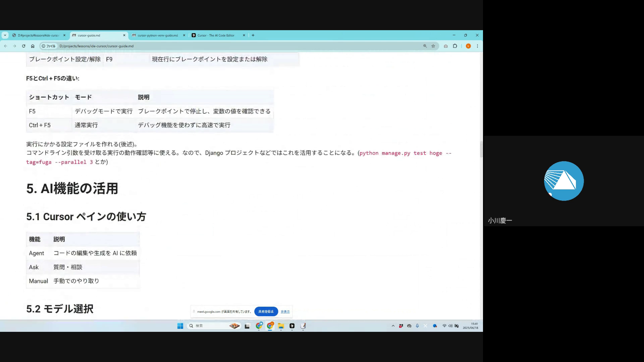This screenshot has height=362, width=644.
Task: Reload the current page
Action: coord(23,46)
